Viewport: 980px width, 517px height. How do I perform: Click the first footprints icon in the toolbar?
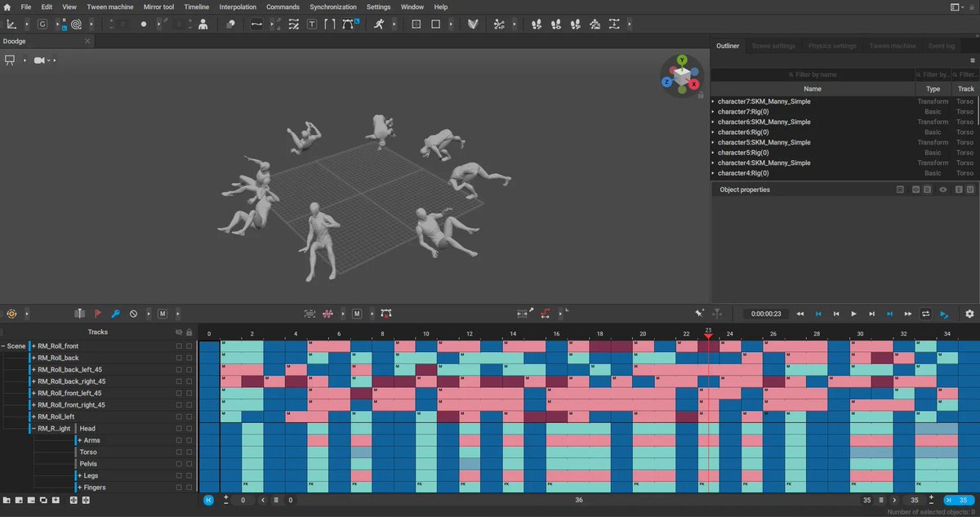pyautogui.click(x=537, y=25)
